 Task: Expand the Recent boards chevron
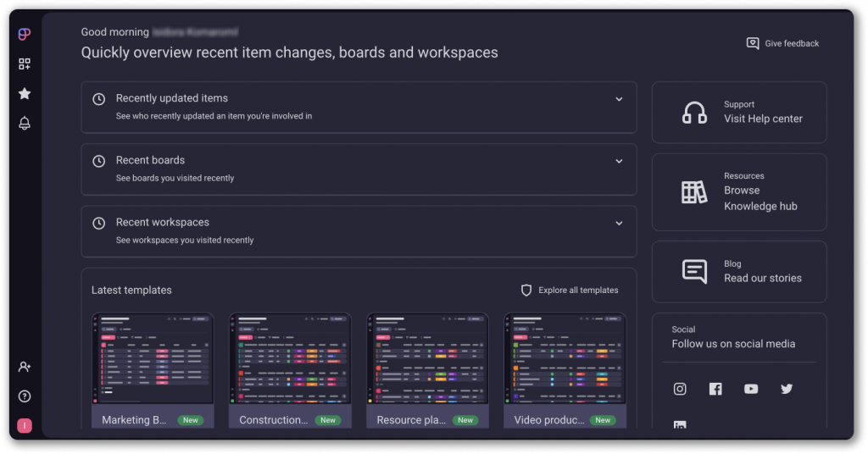(x=619, y=161)
